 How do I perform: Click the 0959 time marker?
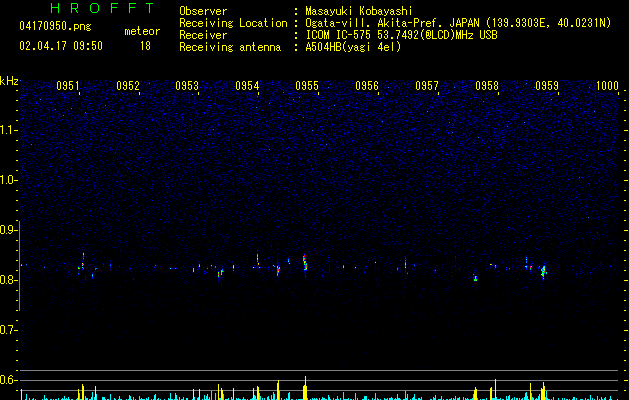pyautogui.click(x=547, y=86)
